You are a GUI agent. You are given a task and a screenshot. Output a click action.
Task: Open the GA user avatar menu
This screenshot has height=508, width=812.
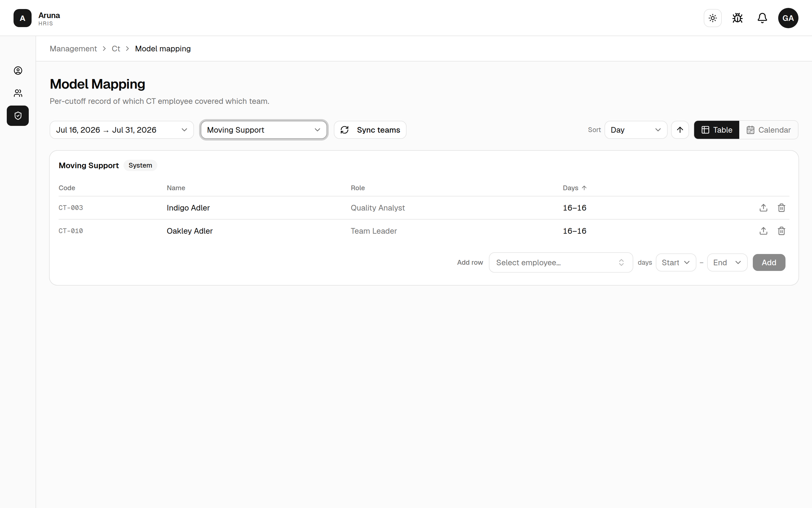point(788,18)
